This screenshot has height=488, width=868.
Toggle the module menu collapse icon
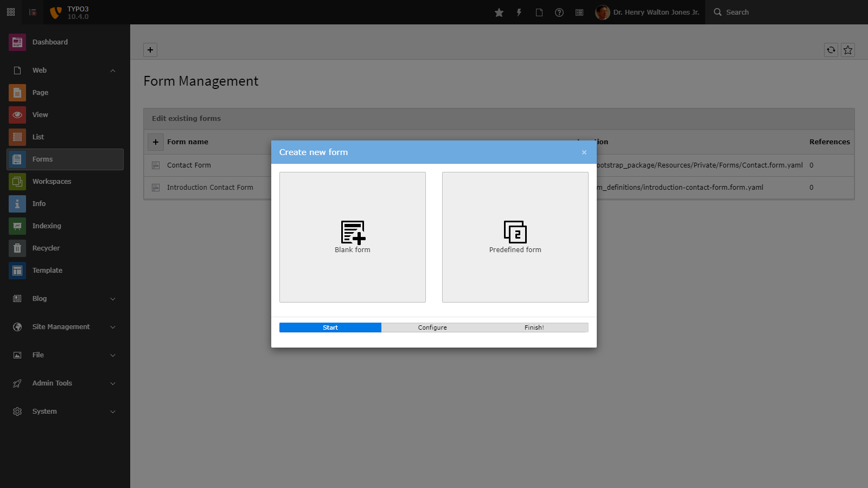32,12
